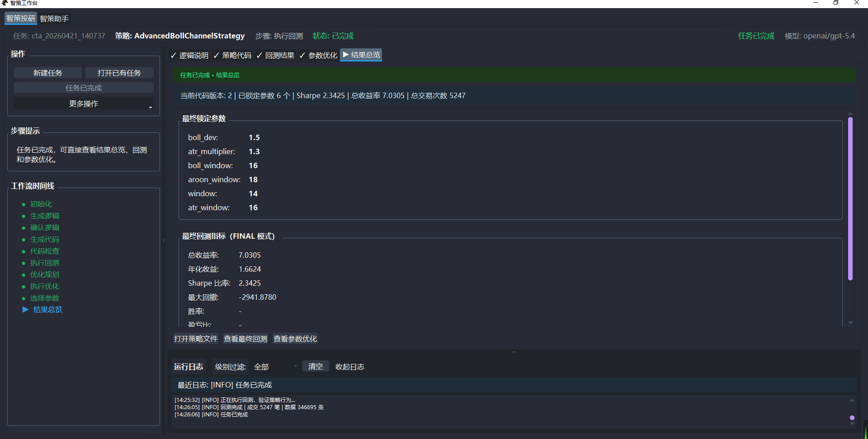This screenshot has height=439, width=868.
Task: Click the 查看参数优化 button
Action: coord(295,339)
